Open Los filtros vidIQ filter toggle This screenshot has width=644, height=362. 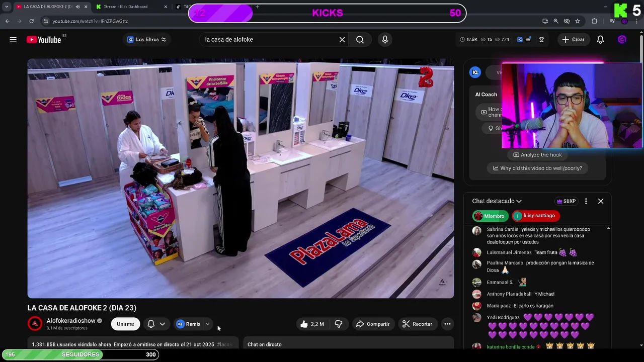pos(146,40)
